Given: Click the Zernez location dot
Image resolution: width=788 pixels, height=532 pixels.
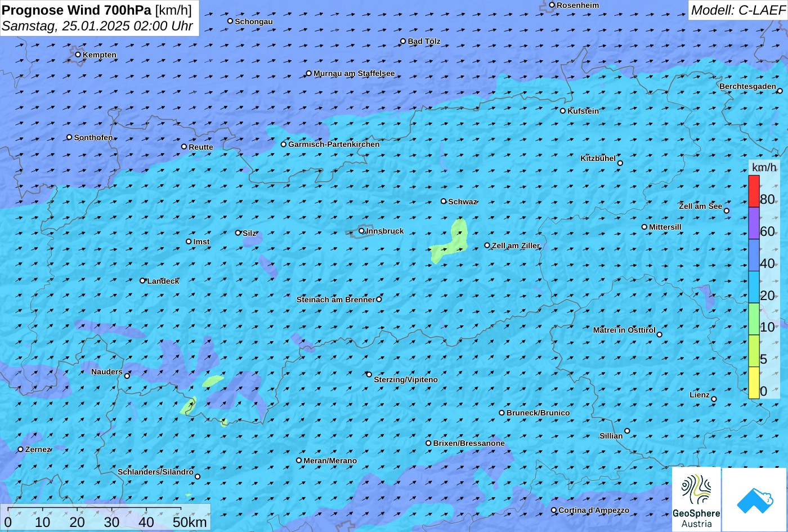Looking at the screenshot, I should coord(21,449).
